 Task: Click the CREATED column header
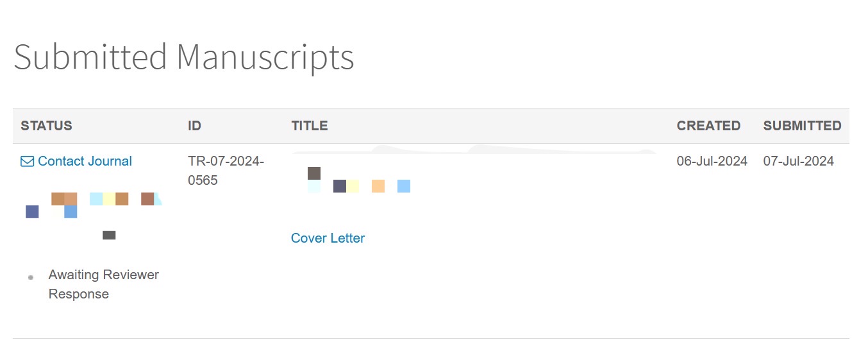(708, 126)
